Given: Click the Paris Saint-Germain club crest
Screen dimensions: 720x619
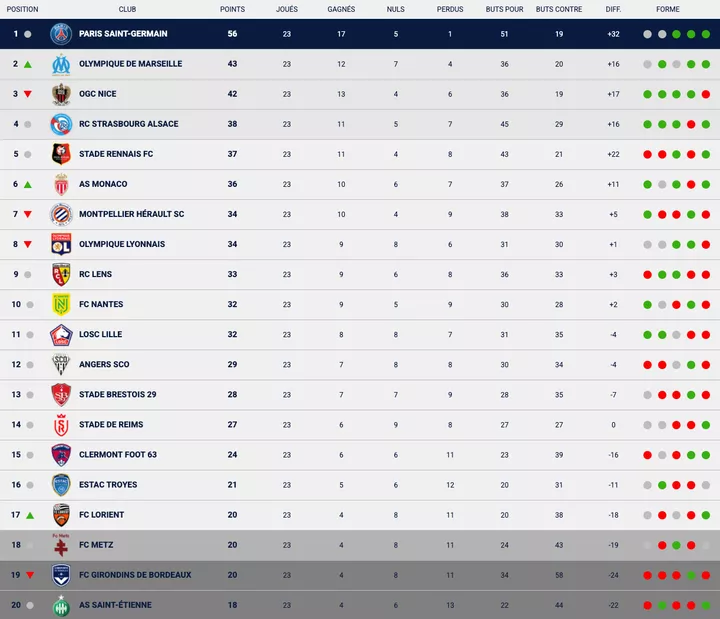Looking at the screenshot, I should tap(61, 34).
